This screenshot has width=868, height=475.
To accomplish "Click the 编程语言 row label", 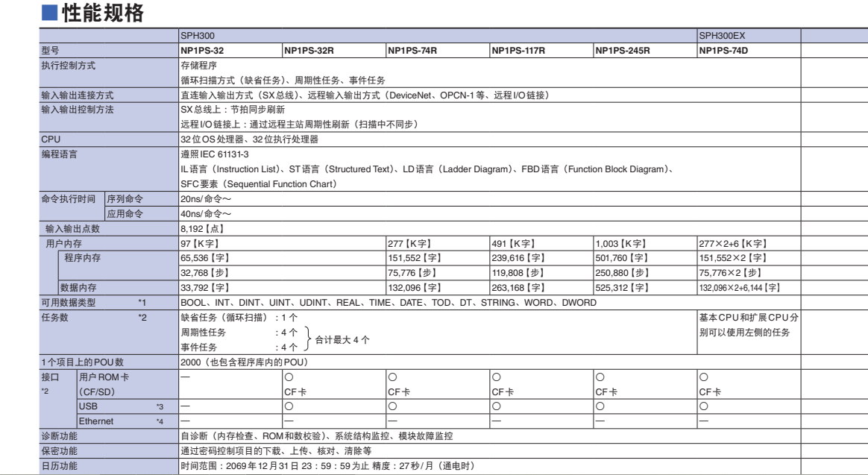I will click(x=59, y=154).
